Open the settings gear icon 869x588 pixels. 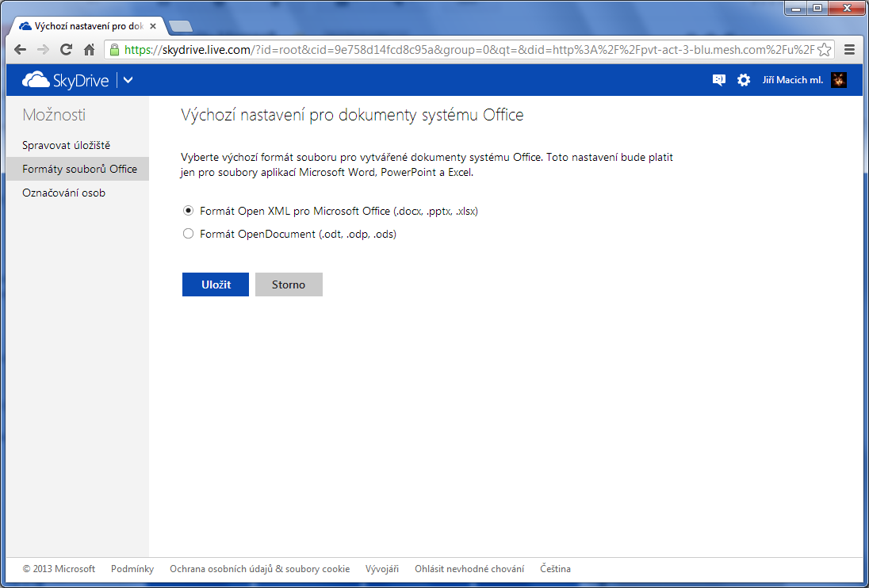744,80
